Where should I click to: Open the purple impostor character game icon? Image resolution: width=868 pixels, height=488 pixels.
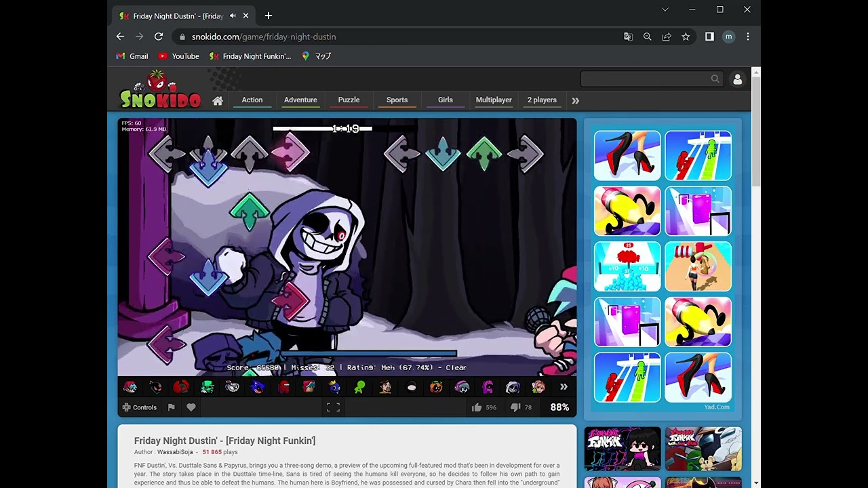click(x=488, y=387)
